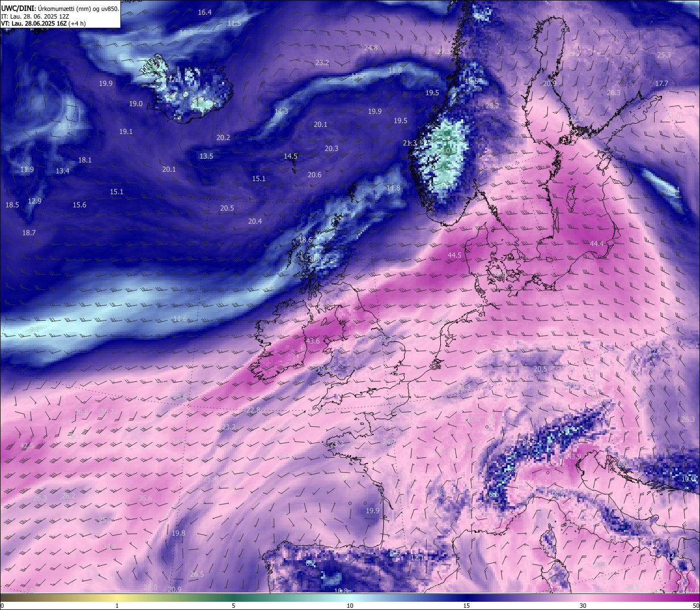Viewport: 700px width, 610px height.
Task: Pick the 18.6 value over Scotland
Action: point(305,240)
